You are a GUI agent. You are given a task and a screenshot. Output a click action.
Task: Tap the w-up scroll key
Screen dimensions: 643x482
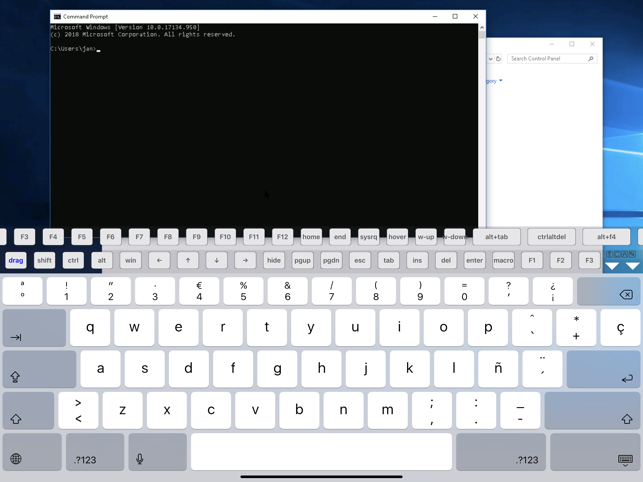426,237
